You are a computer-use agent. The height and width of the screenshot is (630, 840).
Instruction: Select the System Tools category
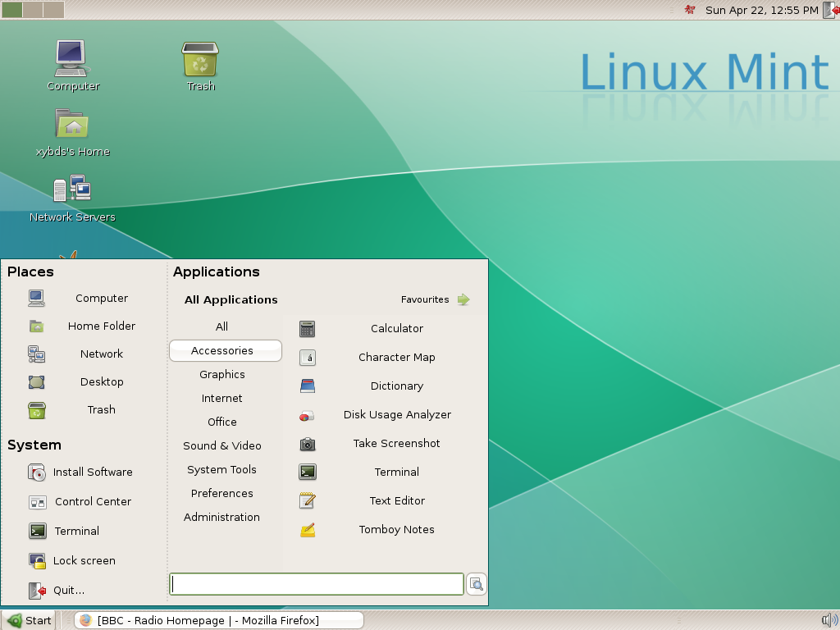[x=221, y=469]
